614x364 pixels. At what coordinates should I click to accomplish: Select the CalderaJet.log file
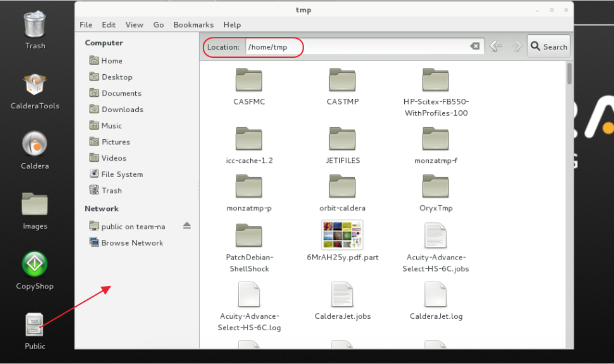(x=436, y=295)
